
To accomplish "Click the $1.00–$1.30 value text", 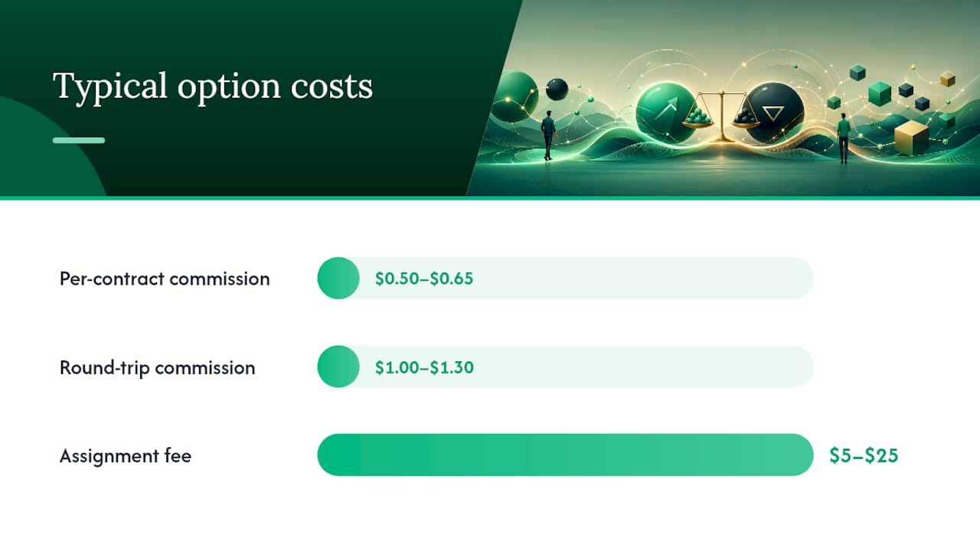I will tap(424, 367).
